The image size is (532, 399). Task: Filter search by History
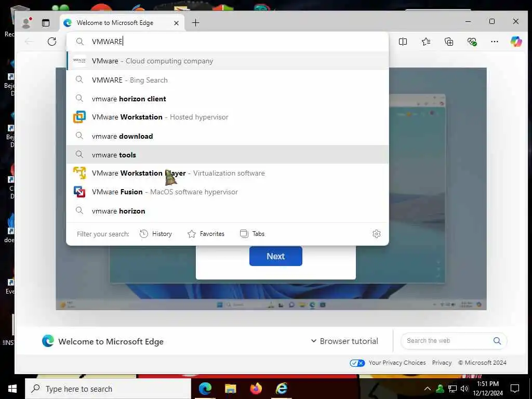pyautogui.click(x=156, y=234)
